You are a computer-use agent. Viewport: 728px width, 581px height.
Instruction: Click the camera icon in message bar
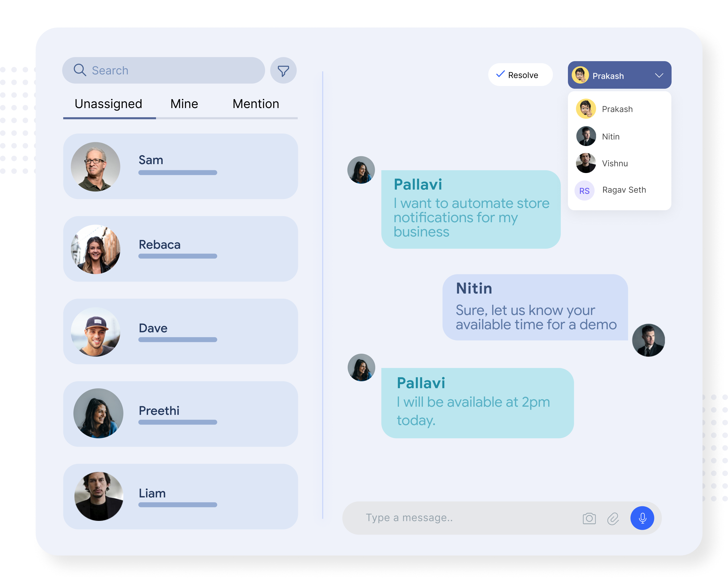pyautogui.click(x=589, y=518)
